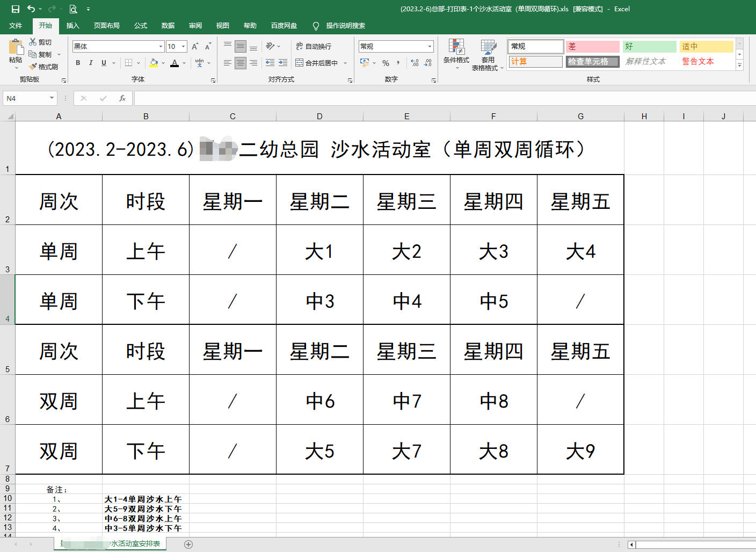
Task: Decrease the indent
Action: click(270, 63)
